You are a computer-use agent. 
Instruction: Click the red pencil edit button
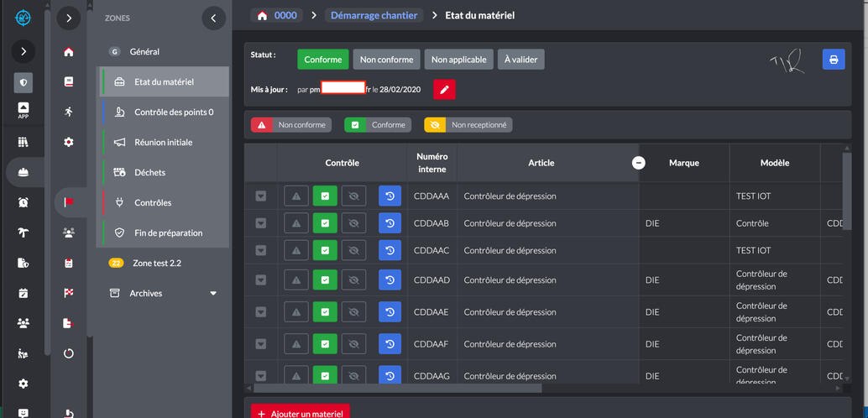[444, 89]
